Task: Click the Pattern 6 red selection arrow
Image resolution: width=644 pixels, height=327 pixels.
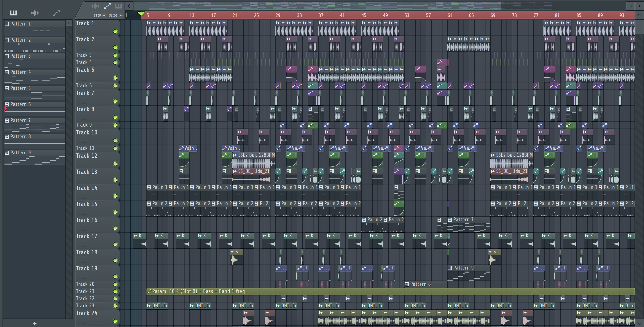Action: (6, 109)
